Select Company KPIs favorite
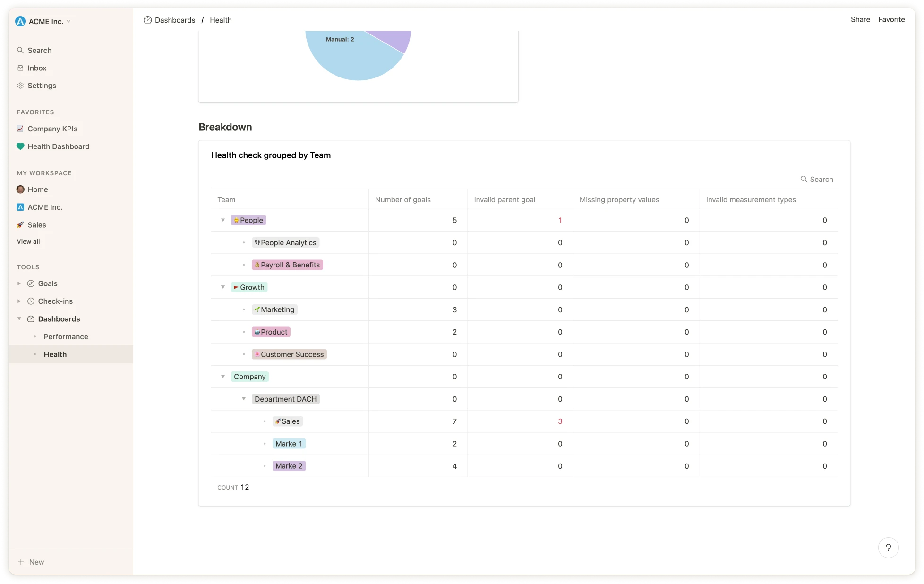 52,129
